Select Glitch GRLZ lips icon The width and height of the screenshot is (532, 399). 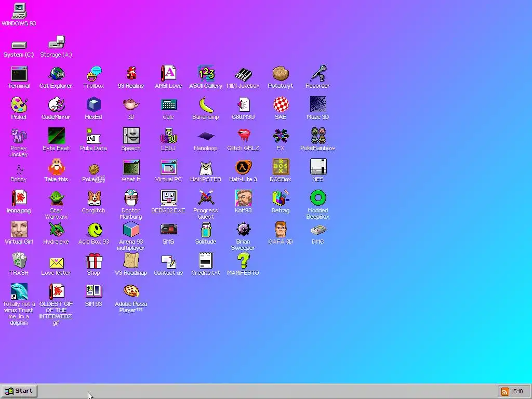[243, 136]
